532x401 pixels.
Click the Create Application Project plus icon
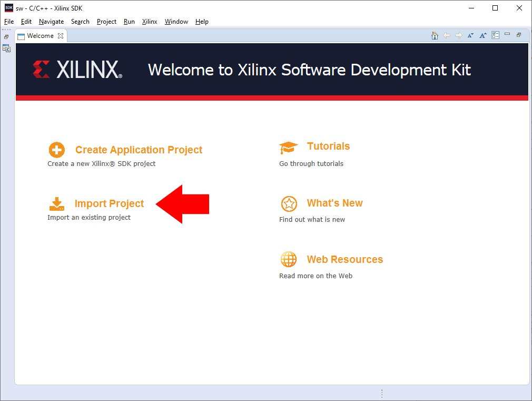point(57,150)
